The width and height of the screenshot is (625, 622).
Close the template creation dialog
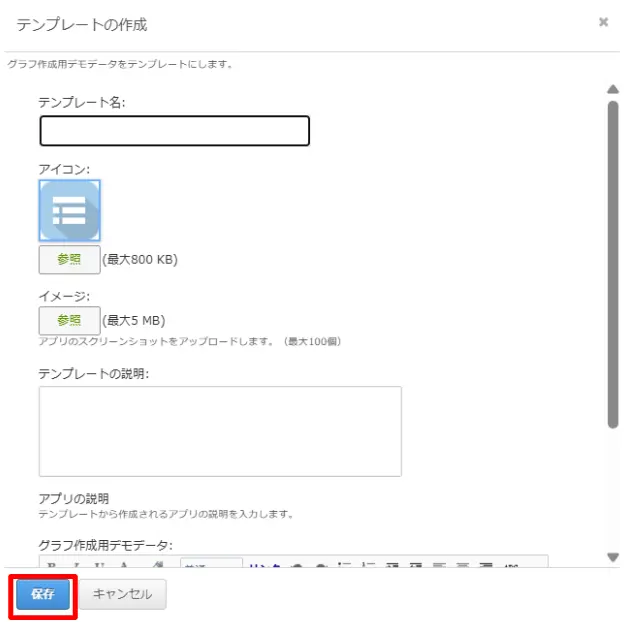[603, 22]
